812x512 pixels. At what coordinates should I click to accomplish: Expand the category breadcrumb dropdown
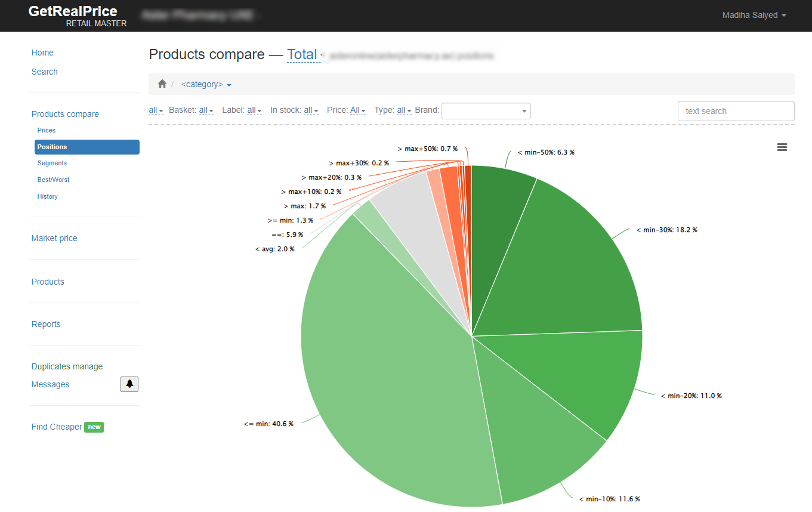pyautogui.click(x=206, y=85)
